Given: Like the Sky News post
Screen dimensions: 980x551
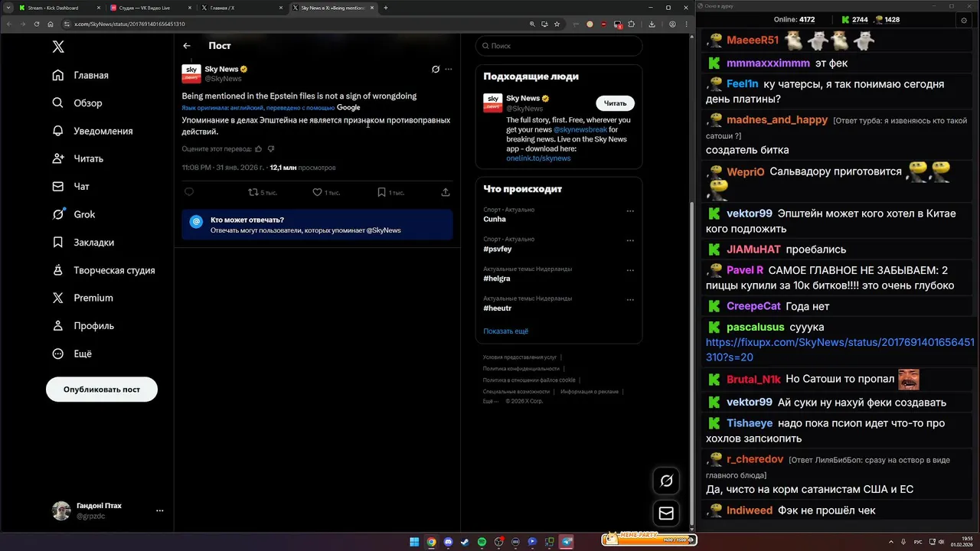Looking at the screenshot, I should click(x=317, y=192).
